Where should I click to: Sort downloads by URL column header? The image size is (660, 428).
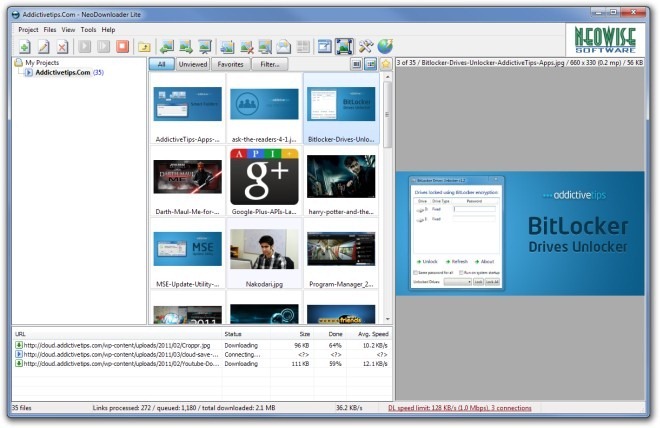coord(117,334)
